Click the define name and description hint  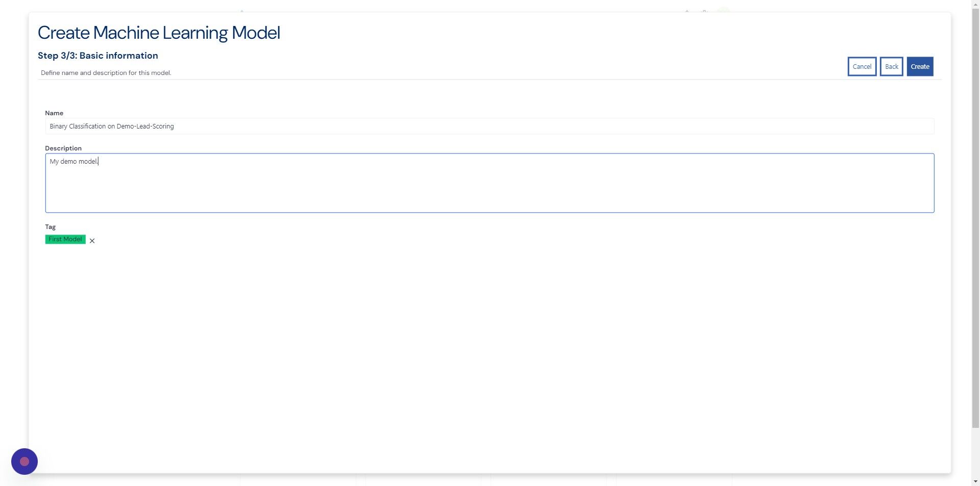click(x=106, y=73)
